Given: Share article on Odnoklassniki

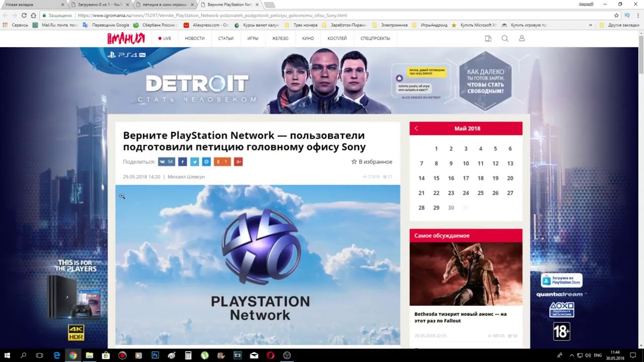Looking at the screenshot, I should tap(222, 161).
